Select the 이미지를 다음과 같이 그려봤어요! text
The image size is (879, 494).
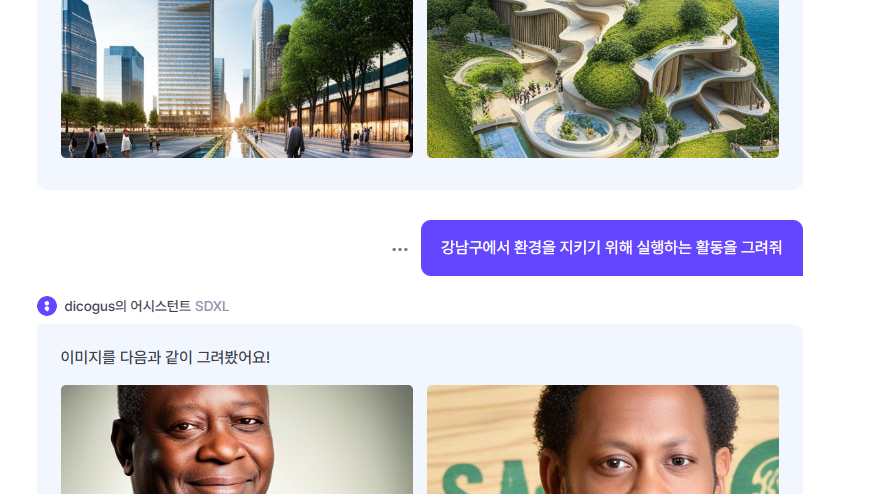[x=165, y=357]
